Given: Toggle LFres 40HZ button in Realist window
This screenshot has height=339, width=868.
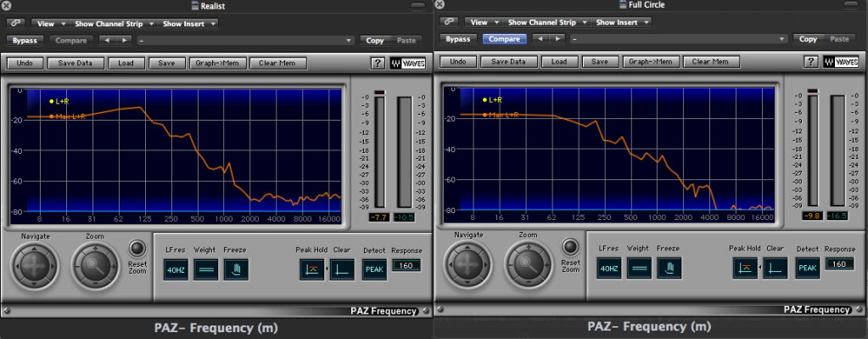Looking at the screenshot, I should pos(176,270).
